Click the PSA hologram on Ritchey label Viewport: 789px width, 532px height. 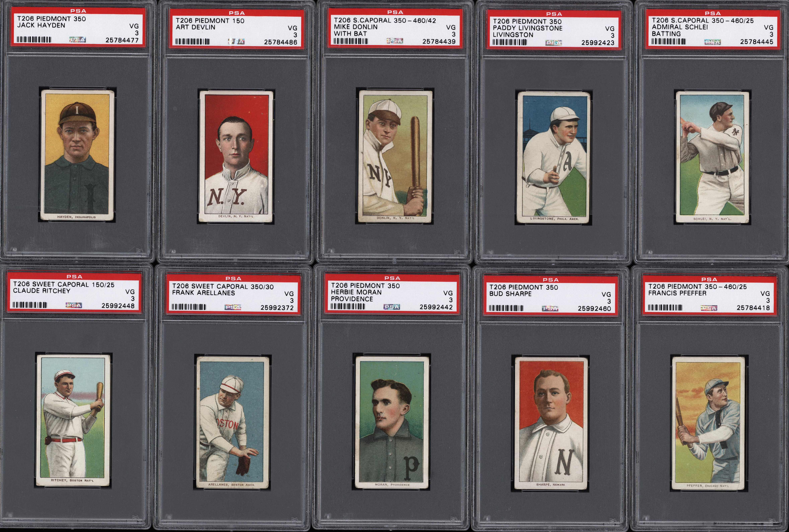(74, 305)
